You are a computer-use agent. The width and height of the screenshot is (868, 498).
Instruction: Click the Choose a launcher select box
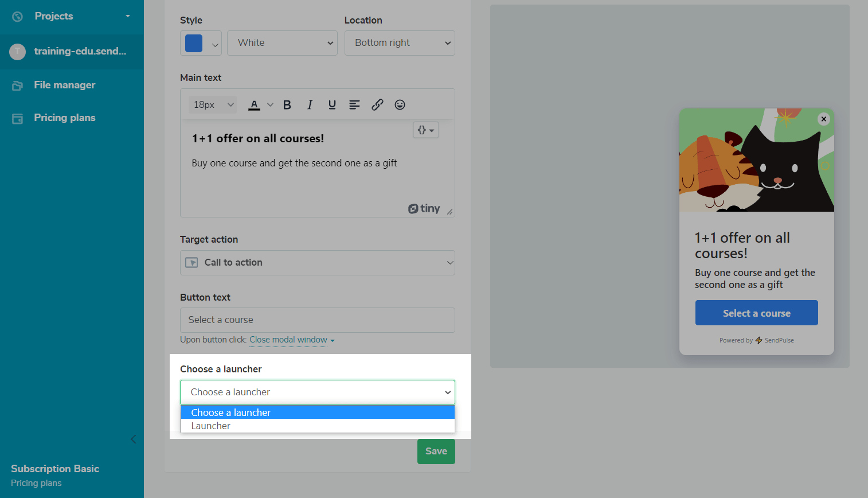pyautogui.click(x=318, y=392)
